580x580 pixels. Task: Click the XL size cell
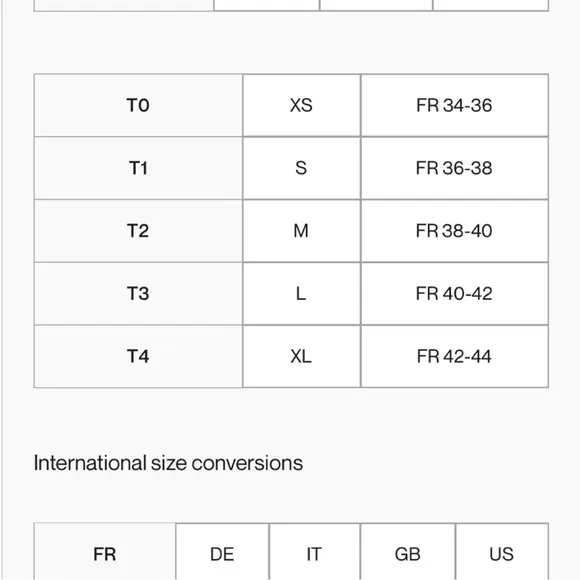coord(301,357)
